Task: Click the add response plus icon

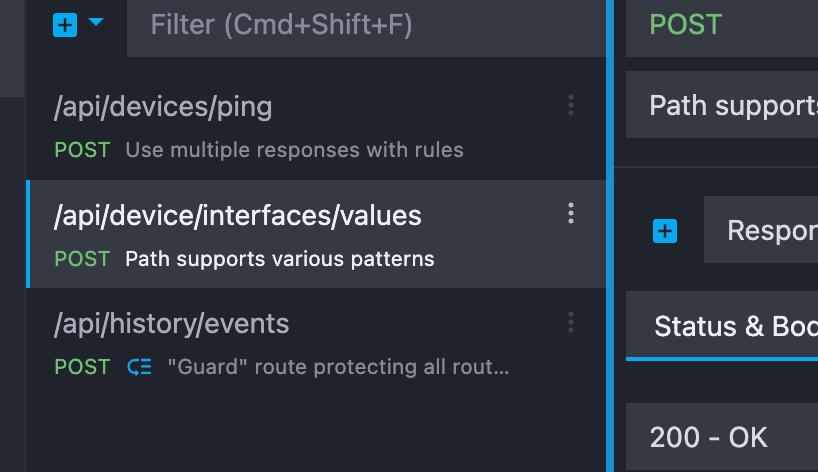Action: coord(665,231)
